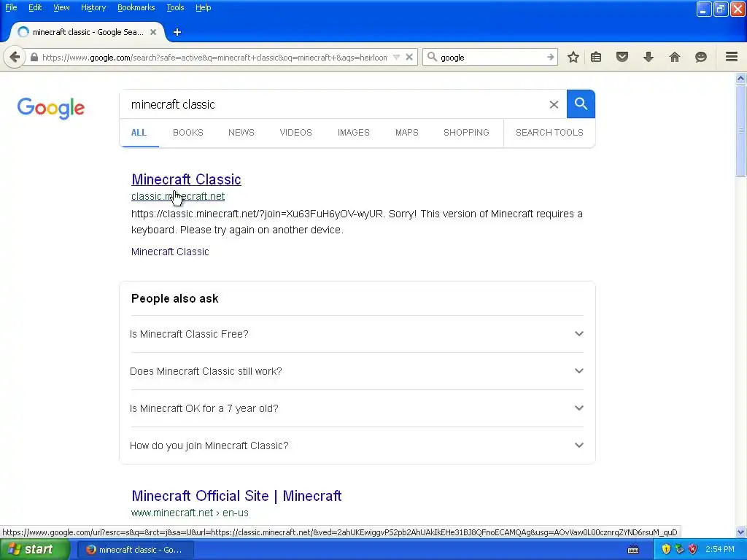Go back using the browser back arrow
The width and height of the screenshot is (747, 560).
pos(15,58)
